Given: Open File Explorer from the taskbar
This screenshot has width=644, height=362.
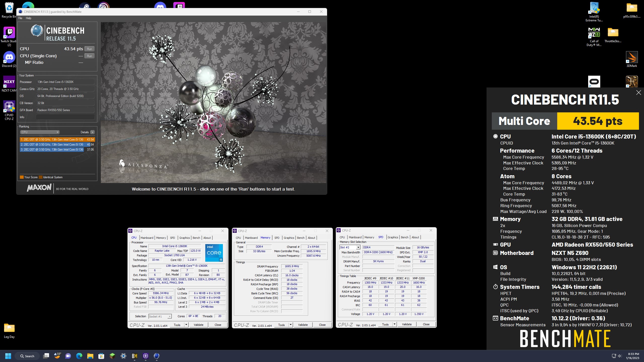Looking at the screenshot, I should [x=90, y=356].
